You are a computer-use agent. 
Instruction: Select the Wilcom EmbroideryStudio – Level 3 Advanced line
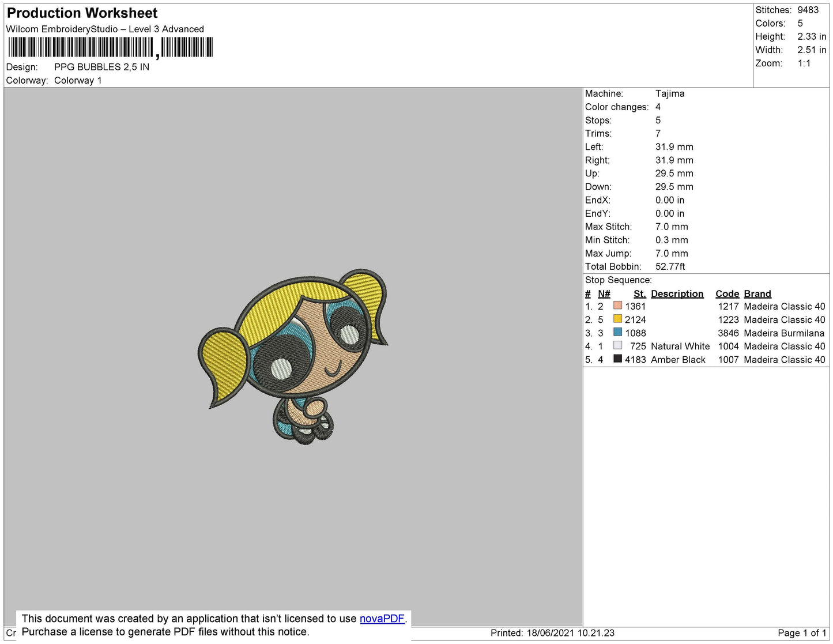105,29
